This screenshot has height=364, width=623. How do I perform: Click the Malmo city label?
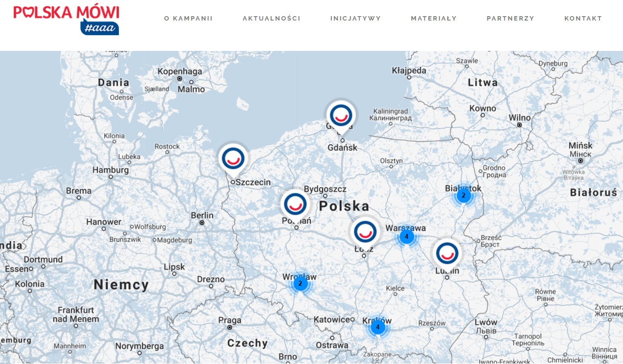(191, 90)
